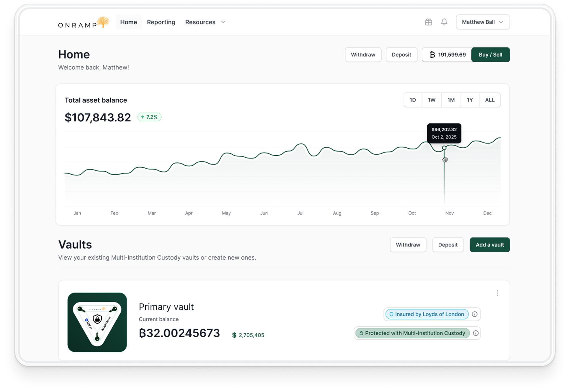The width and height of the screenshot is (570, 392).
Task: Click the Bitcoin symbol beside 191,599.69
Action: pyautogui.click(x=432, y=55)
